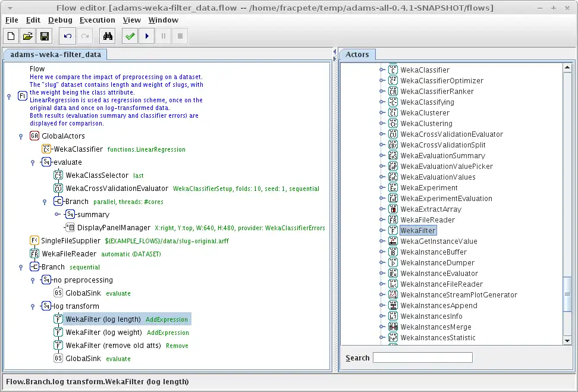This screenshot has height=392, width=578.
Task: Click the WekaInstancesMerge actor icon
Action: click(393, 327)
